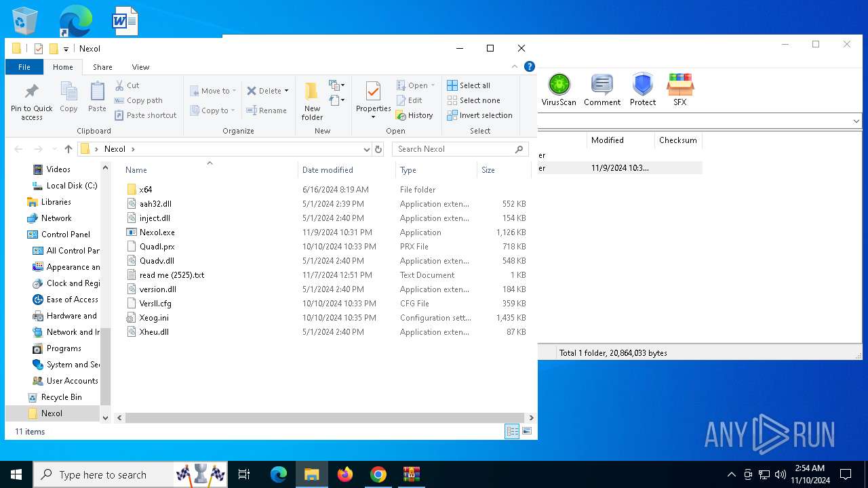The height and width of the screenshot is (488, 868).
Task: Click the Refresh button
Action: 378,149
